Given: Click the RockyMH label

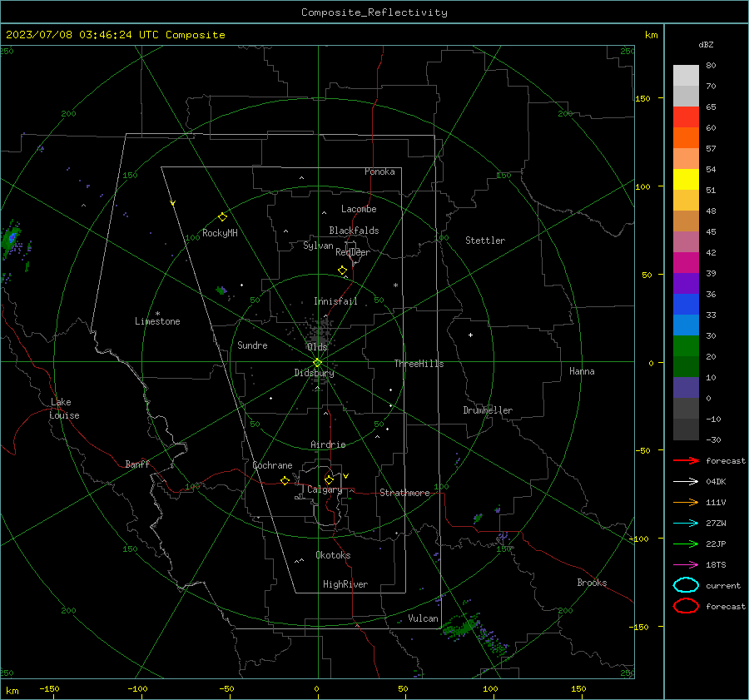Looking at the screenshot, I should pos(220,233).
